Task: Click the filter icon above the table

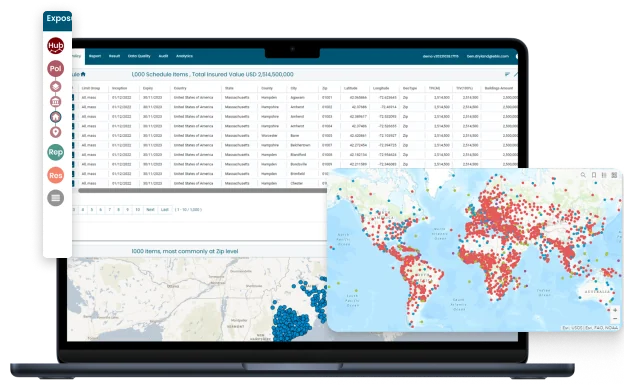Action: (x=507, y=74)
